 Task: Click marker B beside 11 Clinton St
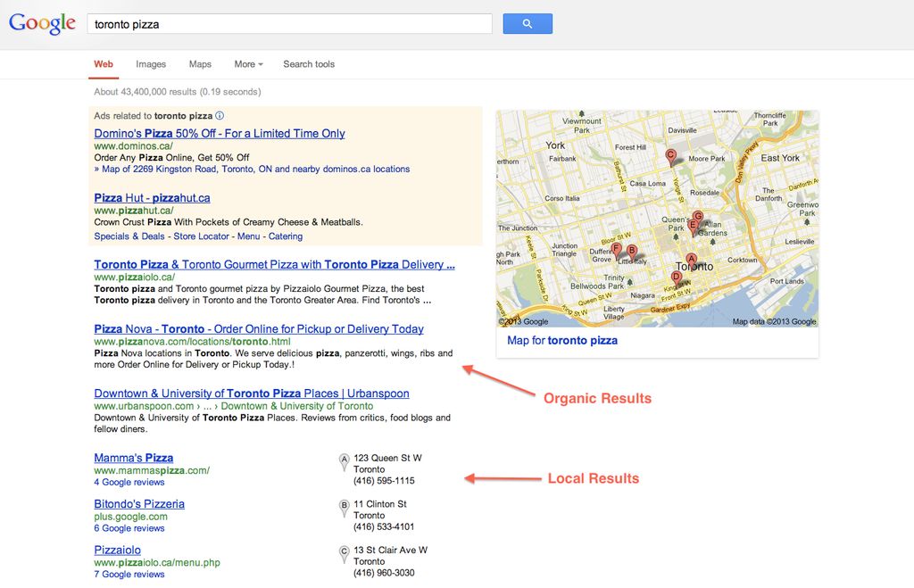(x=345, y=509)
